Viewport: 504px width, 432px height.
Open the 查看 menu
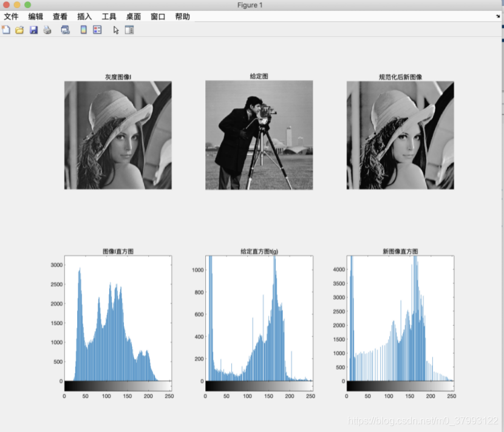tap(60, 17)
